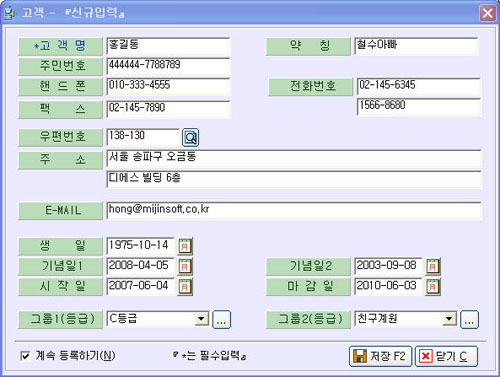Open group editor button next to 친구계원

coord(469,319)
